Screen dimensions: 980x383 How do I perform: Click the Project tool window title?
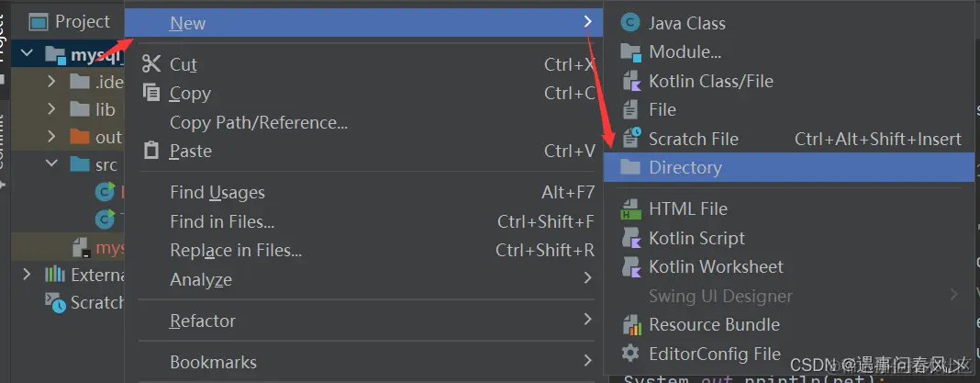click(83, 22)
